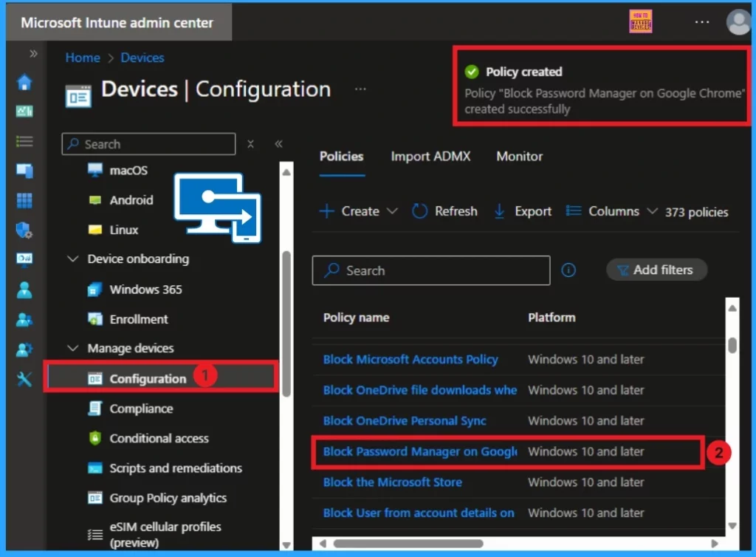The height and width of the screenshot is (557, 756).
Task: Click the account avatar icon
Action: [738, 21]
